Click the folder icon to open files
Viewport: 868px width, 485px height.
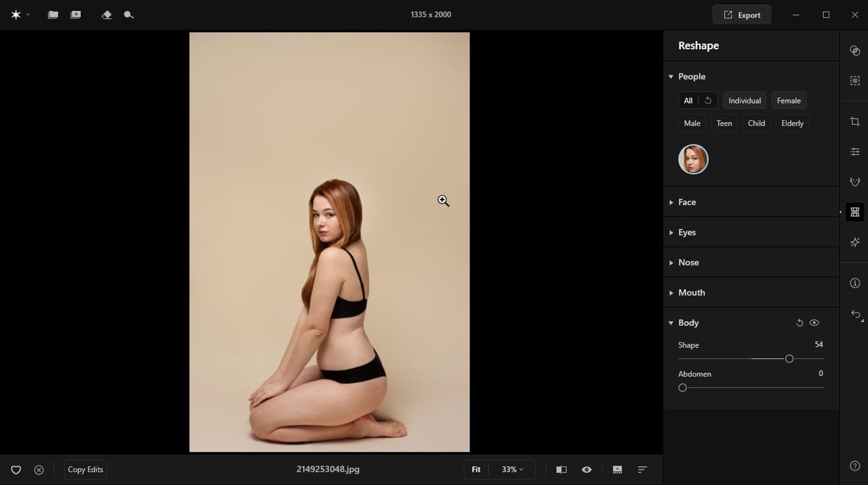52,14
